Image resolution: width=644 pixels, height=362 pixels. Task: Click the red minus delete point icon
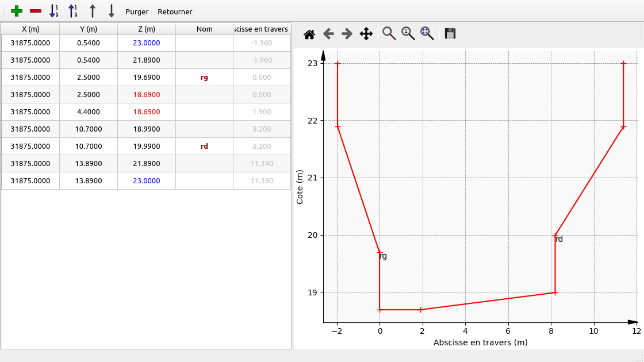[36, 11]
